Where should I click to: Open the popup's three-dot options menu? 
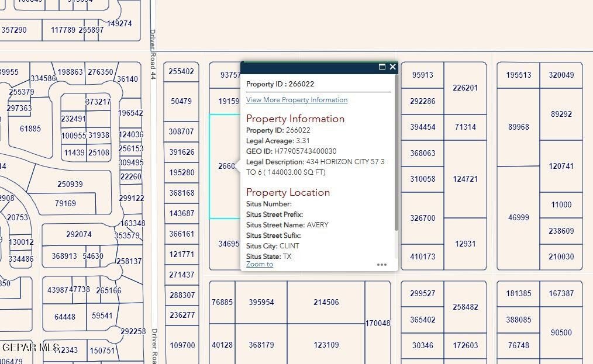tap(382, 265)
